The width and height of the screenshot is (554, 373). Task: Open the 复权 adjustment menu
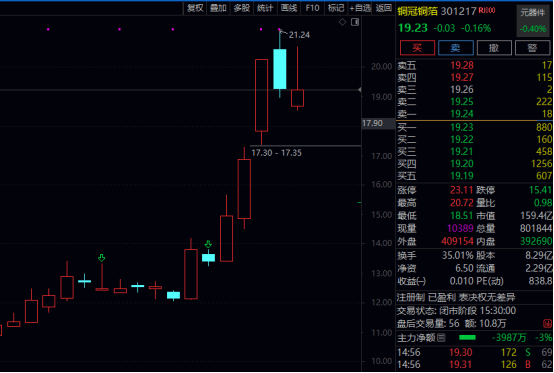pos(195,8)
